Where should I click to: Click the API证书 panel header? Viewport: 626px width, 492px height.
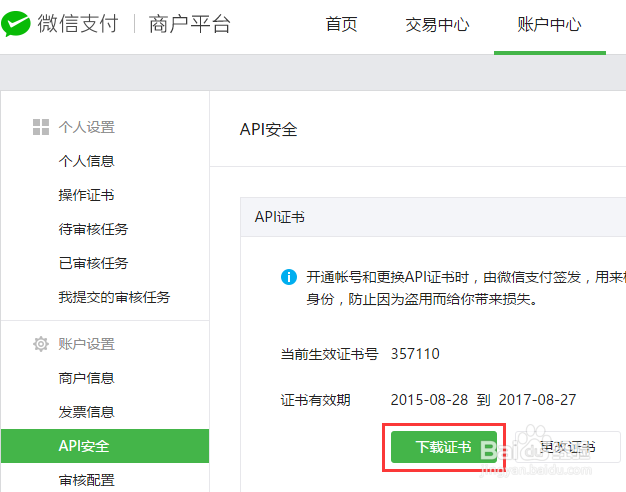(433, 217)
